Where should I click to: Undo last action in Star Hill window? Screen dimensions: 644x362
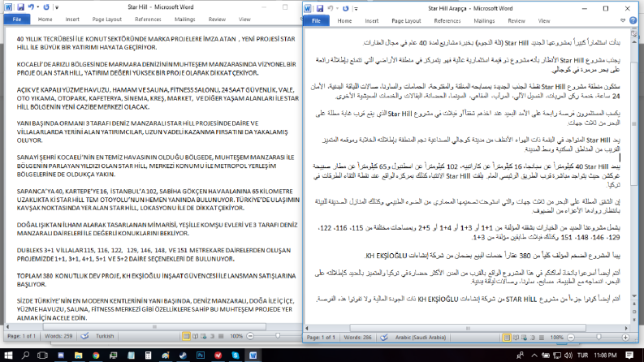click(x=31, y=7)
